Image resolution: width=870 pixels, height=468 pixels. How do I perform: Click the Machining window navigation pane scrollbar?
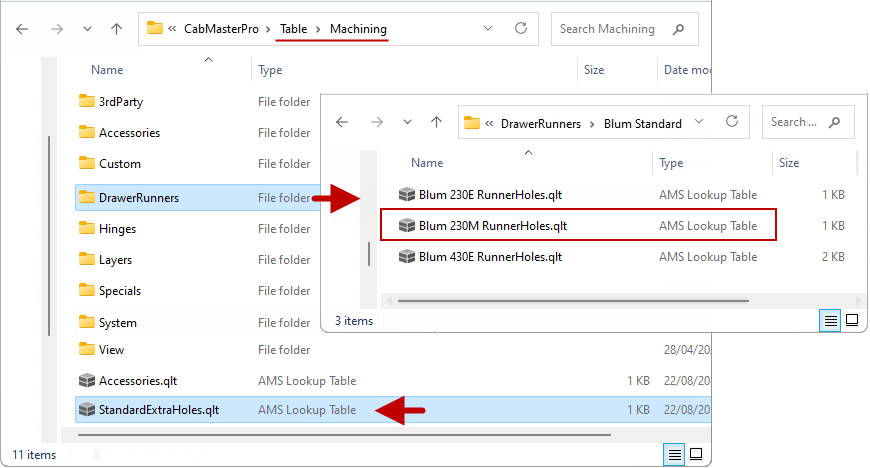point(49,236)
